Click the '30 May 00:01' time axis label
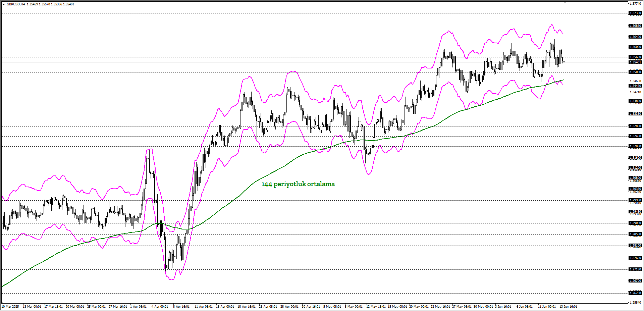The image size is (644, 311). 483,307
